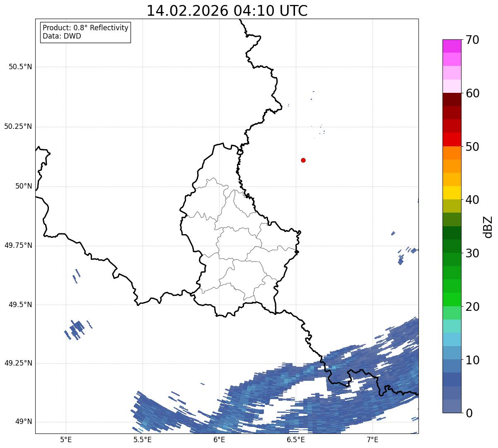Viewport: 498px width, 448px height.
Task: Click the 49°N latitude label
Action: pyautogui.click(x=24, y=421)
